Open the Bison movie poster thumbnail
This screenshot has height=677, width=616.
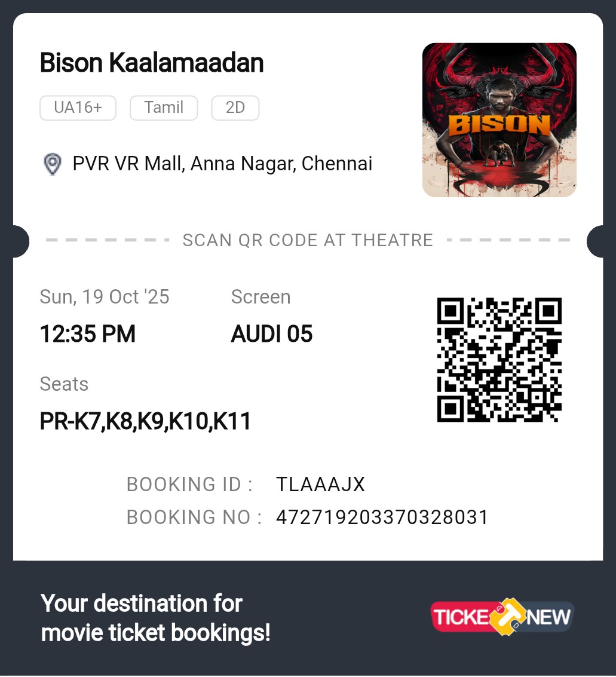pos(499,120)
